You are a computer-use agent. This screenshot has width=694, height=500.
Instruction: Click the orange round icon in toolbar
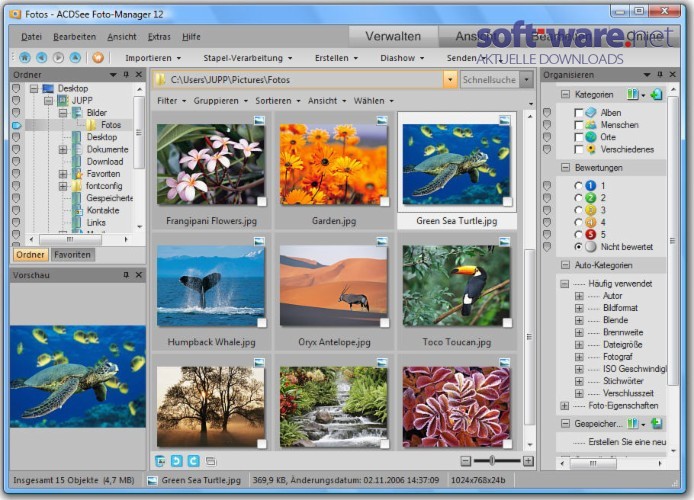[98, 58]
